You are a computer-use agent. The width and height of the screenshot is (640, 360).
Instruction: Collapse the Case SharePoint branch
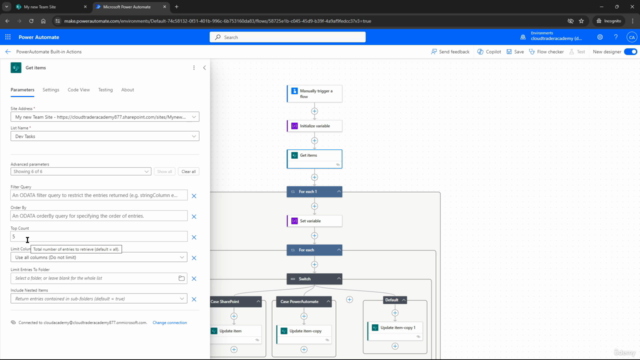258,302
